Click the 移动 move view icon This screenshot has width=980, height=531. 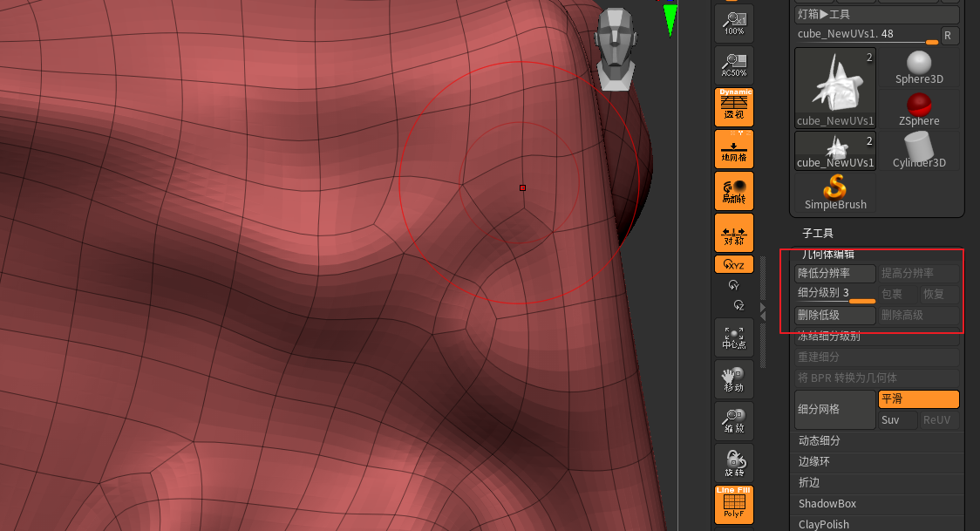(x=734, y=380)
